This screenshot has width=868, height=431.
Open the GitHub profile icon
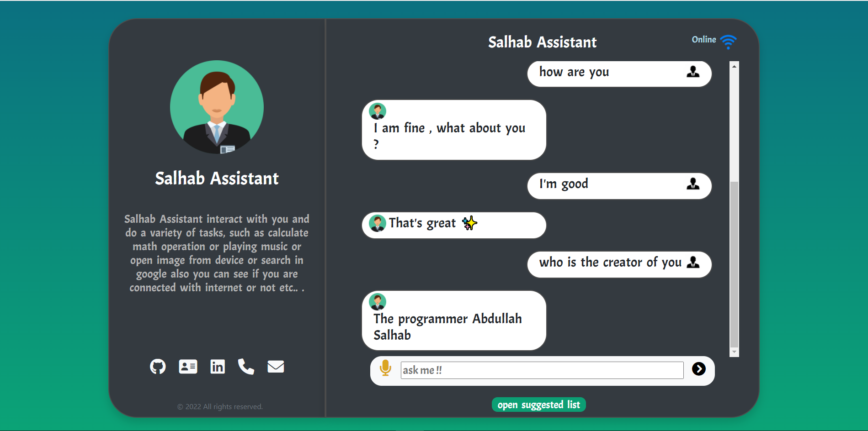click(x=158, y=366)
